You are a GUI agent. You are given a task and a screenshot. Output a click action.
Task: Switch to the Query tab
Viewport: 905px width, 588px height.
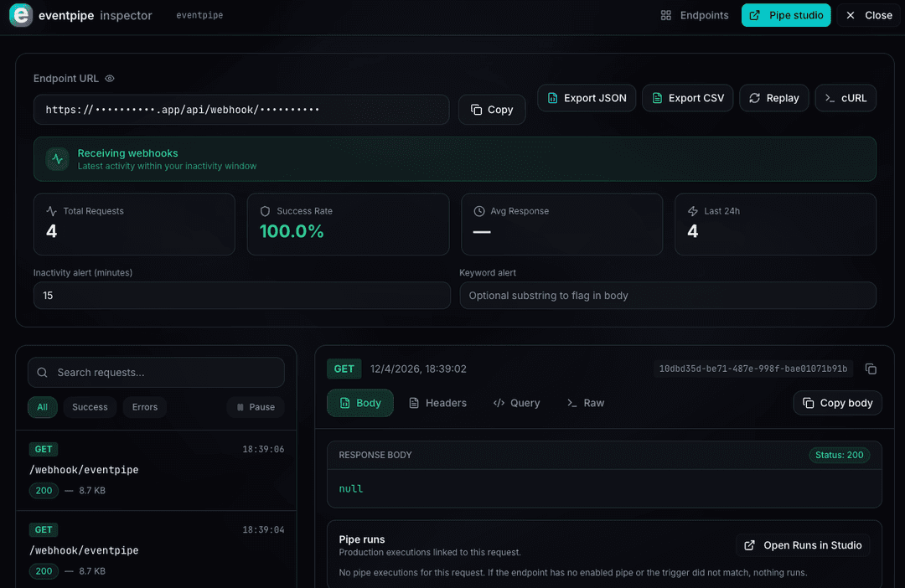[x=516, y=404]
